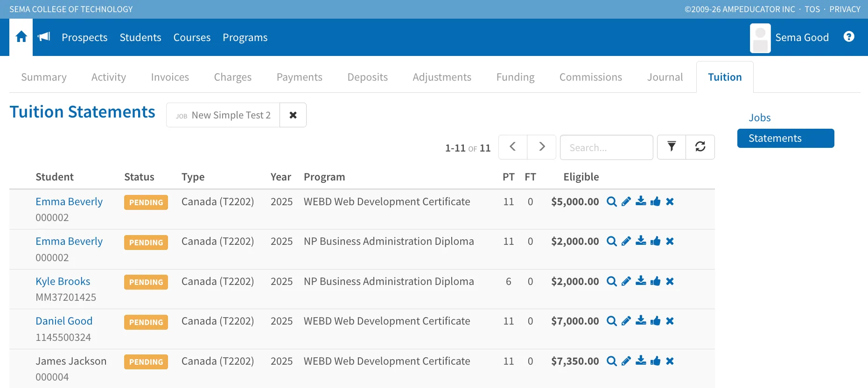
Task: Clear the New Simple Test 2 job filter
Action: pos(293,115)
